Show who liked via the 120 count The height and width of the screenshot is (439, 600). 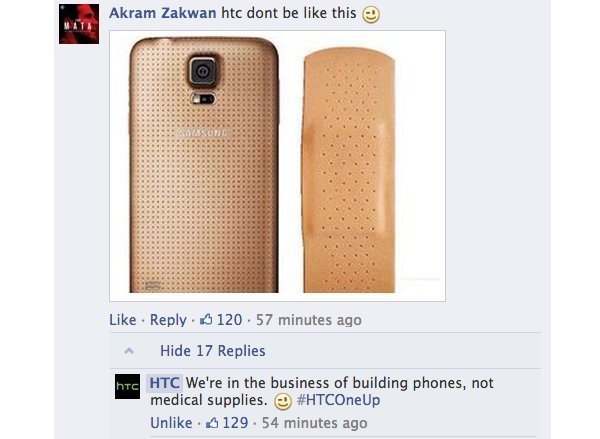pos(229,320)
